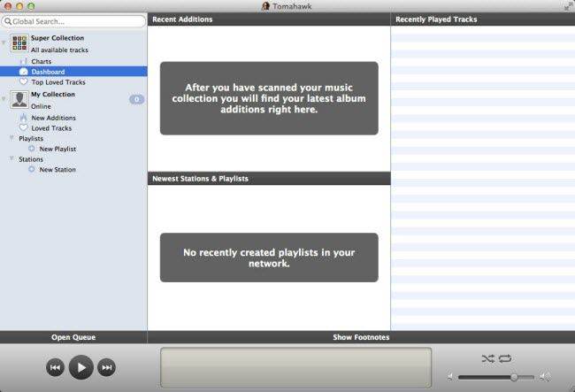This screenshot has height=392, width=575.
Task: Click the 'All available tracks' subtitle
Action: (x=59, y=50)
